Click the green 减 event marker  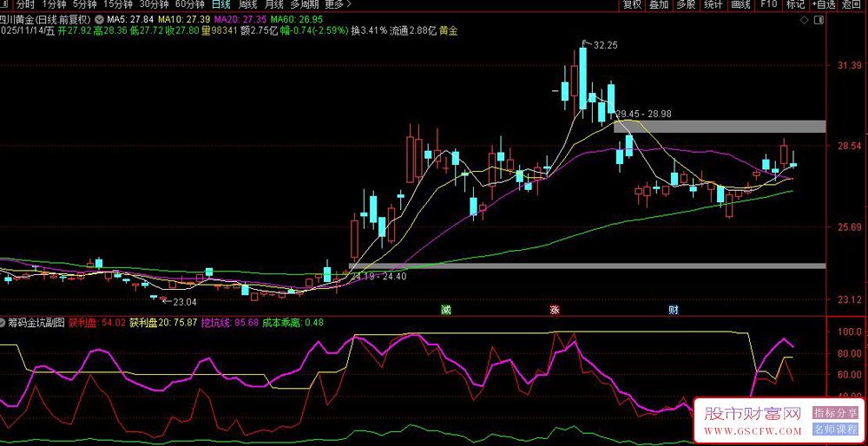pos(445,309)
